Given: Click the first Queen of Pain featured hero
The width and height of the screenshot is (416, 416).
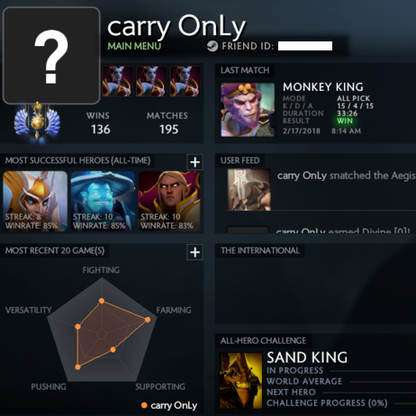Looking at the screenshot, I should tap(117, 81).
